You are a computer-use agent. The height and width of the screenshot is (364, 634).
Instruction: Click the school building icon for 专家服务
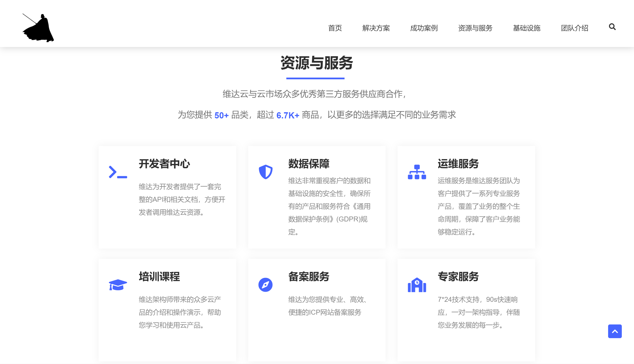(x=417, y=285)
